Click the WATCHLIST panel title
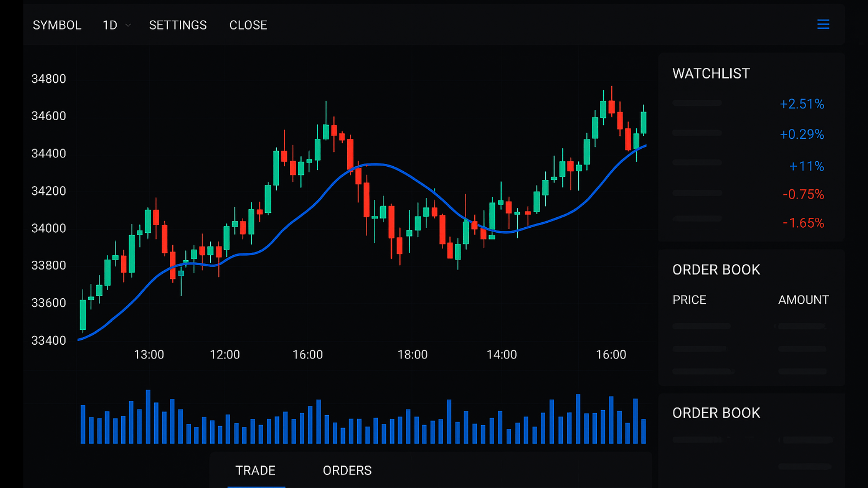The width and height of the screenshot is (868, 488). [711, 73]
